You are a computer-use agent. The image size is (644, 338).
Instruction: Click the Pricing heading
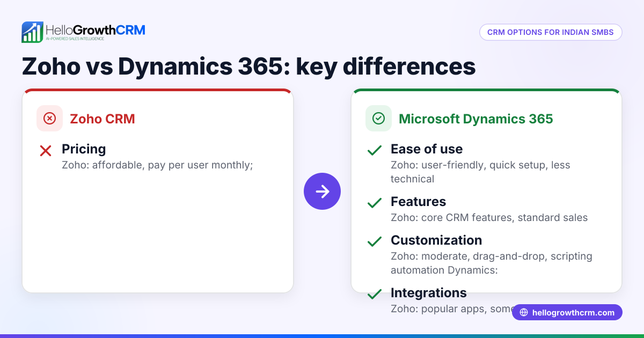84,149
